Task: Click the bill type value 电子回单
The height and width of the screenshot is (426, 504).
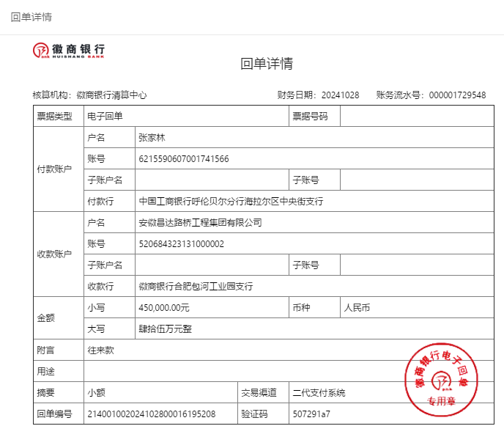Action: pyautogui.click(x=105, y=116)
